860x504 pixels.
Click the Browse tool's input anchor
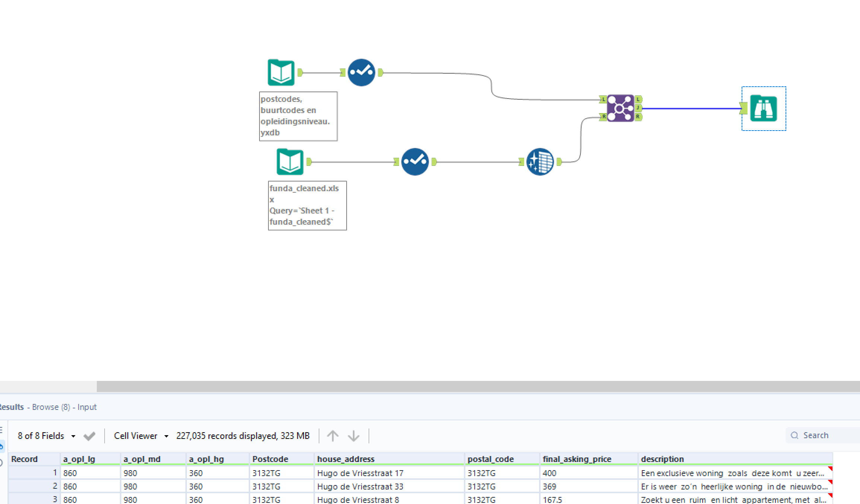tap(743, 108)
